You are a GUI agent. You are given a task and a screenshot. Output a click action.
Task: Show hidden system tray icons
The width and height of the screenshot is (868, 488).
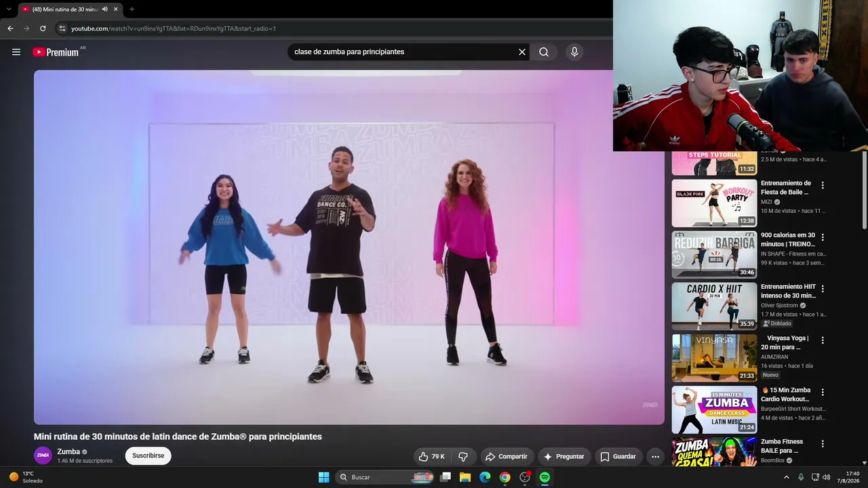[787, 477]
